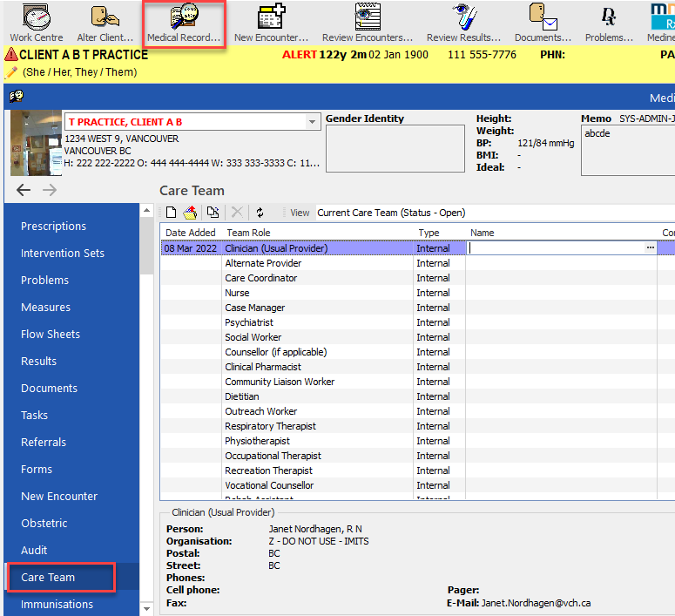Screen dimensions: 675x616
Task: Start a New Encounter from toolbar
Action: click(x=271, y=23)
